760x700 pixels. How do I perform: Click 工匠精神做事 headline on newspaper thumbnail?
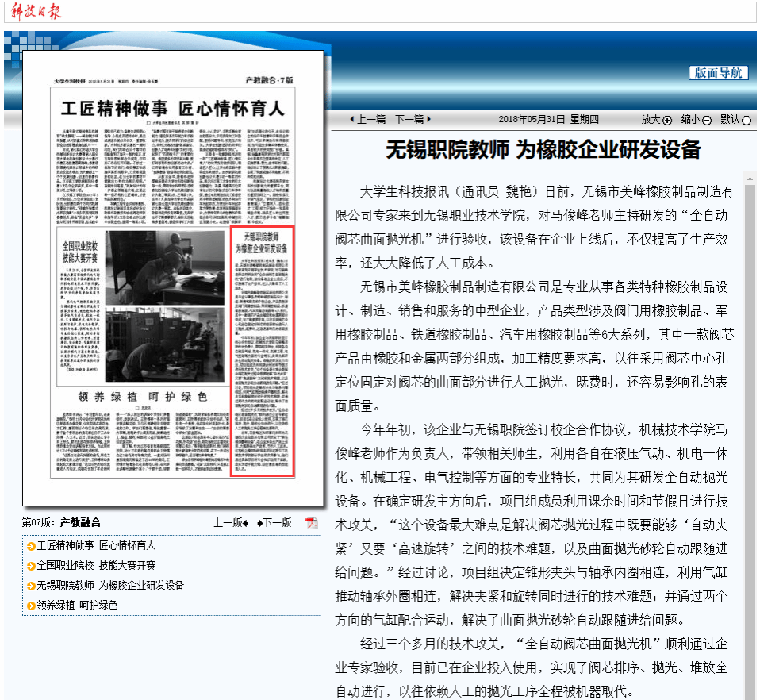click(173, 109)
